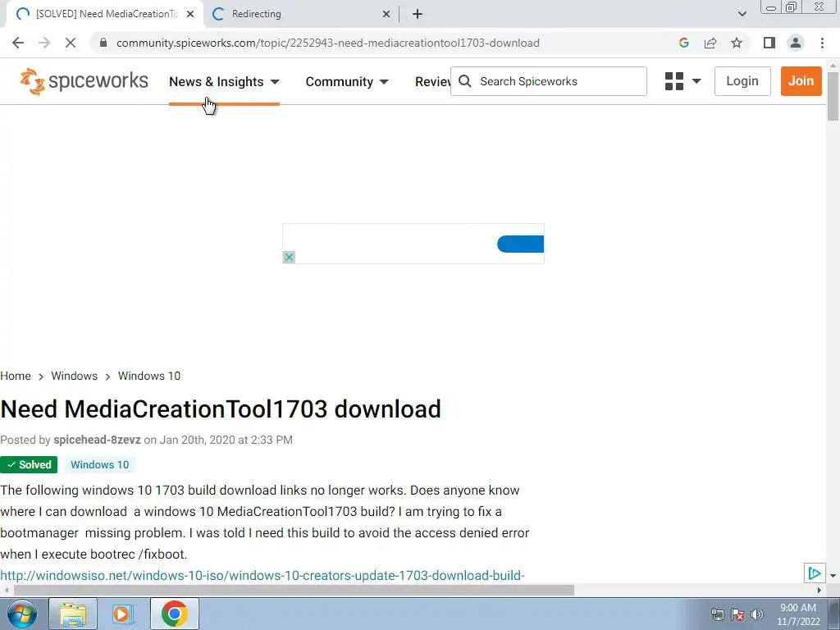This screenshot has height=630, width=840.
Task: Click the Windows 10 tag
Action: (99, 465)
